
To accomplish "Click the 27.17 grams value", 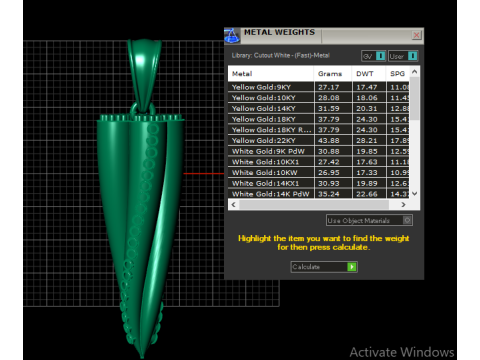I will tap(329, 87).
